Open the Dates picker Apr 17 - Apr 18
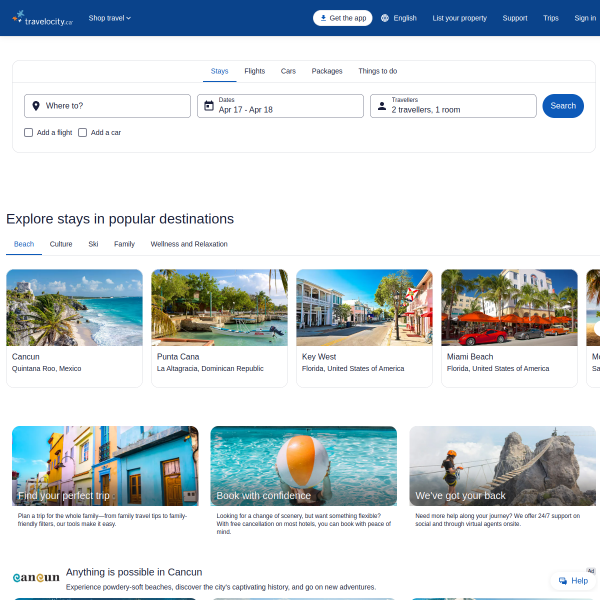Image resolution: width=600 pixels, height=600 pixels. [280, 106]
